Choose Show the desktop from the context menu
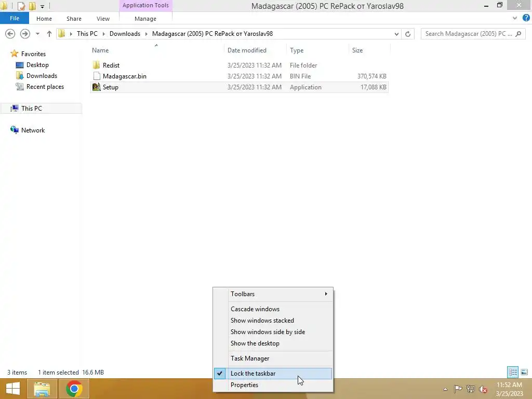 (x=273, y=343)
